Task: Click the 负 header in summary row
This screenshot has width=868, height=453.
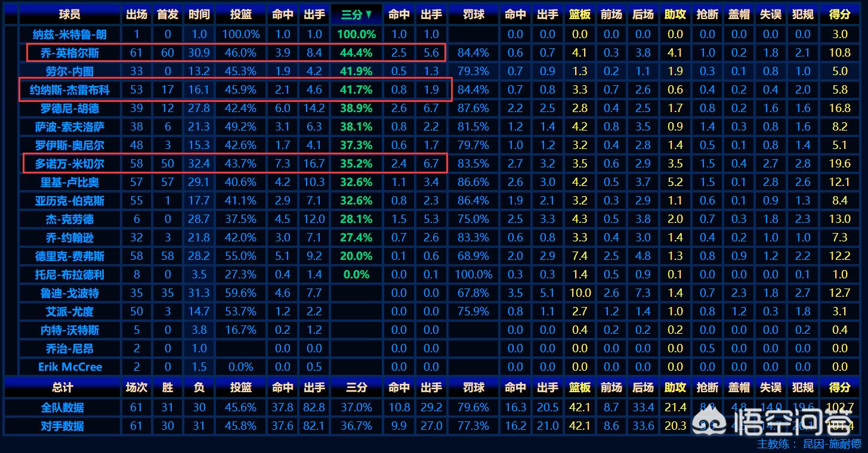Action: (199, 387)
